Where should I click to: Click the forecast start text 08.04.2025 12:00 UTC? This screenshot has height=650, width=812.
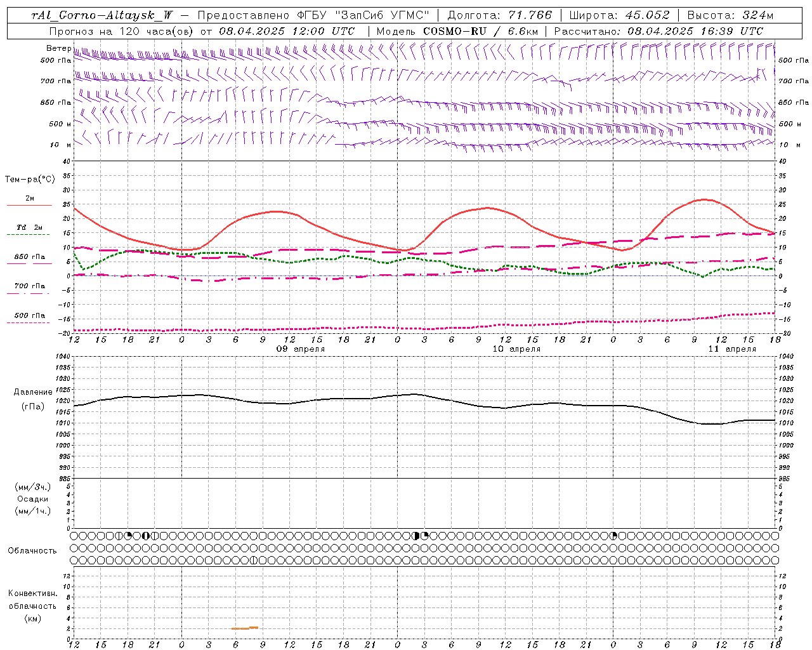pos(287,31)
